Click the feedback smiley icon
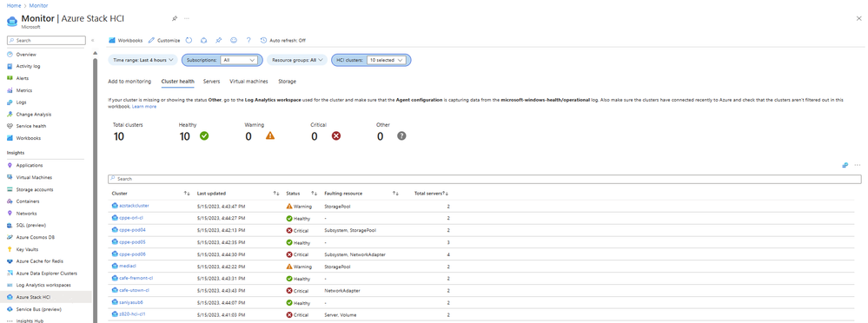This screenshot has height=323, width=868. (x=234, y=40)
